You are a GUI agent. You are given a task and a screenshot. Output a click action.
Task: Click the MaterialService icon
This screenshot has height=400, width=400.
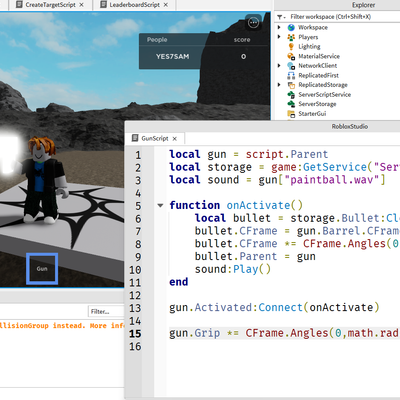pyautogui.click(x=291, y=56)
